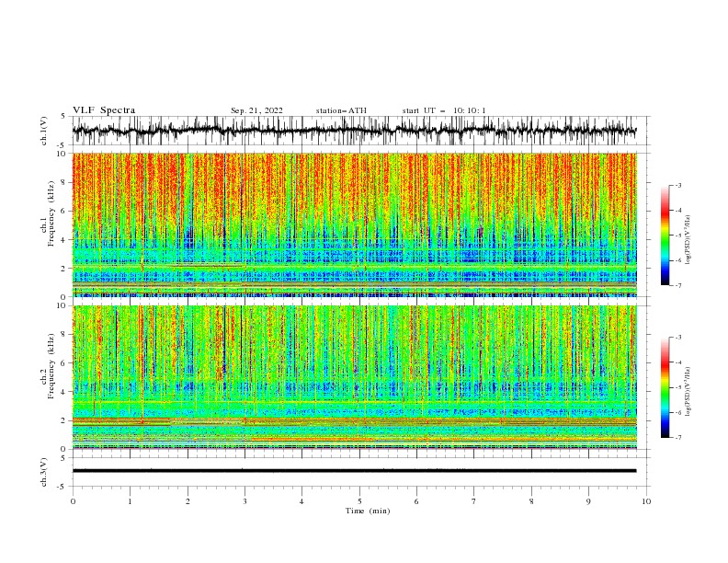Click the ch.2 color bar "-7" tick label
The width and height of the screenshot is (728, 563).
click(x=677, y=438)
